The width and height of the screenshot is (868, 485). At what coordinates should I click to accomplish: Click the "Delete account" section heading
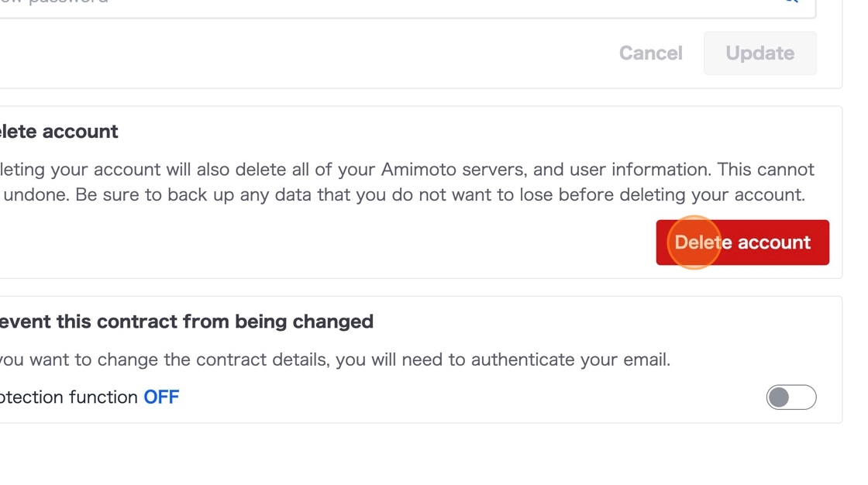point(59,132)
